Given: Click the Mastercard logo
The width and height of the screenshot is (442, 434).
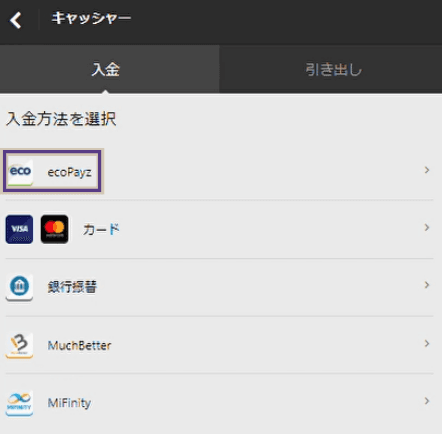Looking at the screenshot, I should [54, 229].
